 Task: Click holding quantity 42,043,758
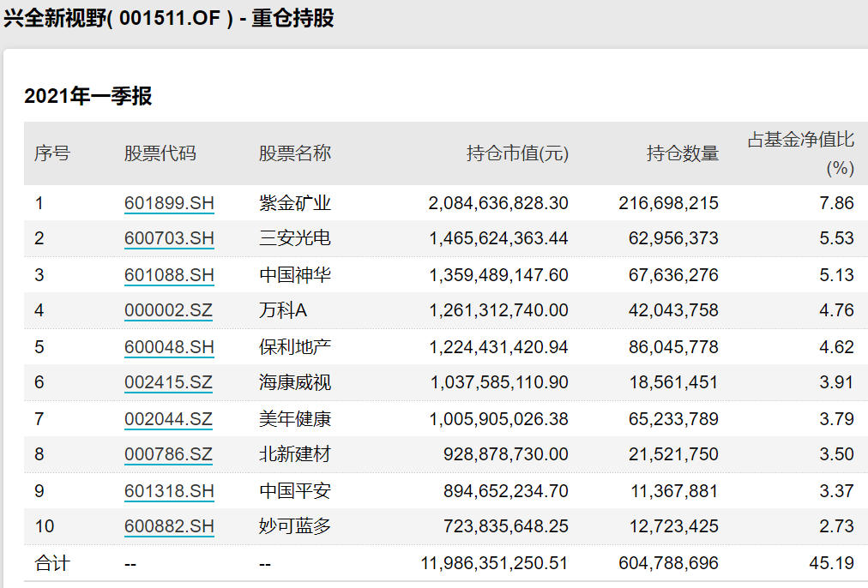(673, 310)
